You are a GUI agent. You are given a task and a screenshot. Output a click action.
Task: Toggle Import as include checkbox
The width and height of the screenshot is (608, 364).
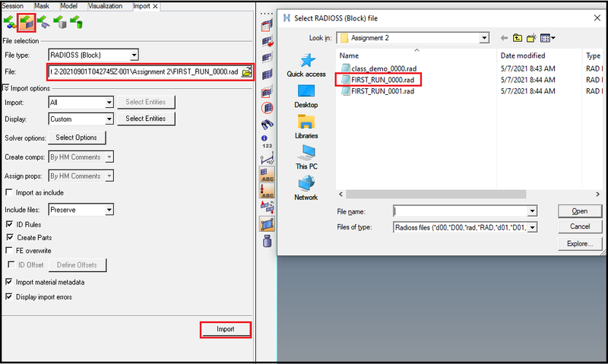tap(8, 192)
